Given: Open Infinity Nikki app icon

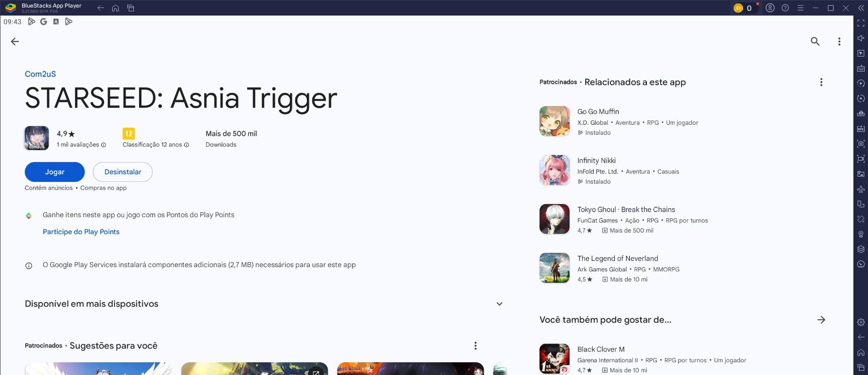Looking at the screenshot, I should [x=554, y=170].
